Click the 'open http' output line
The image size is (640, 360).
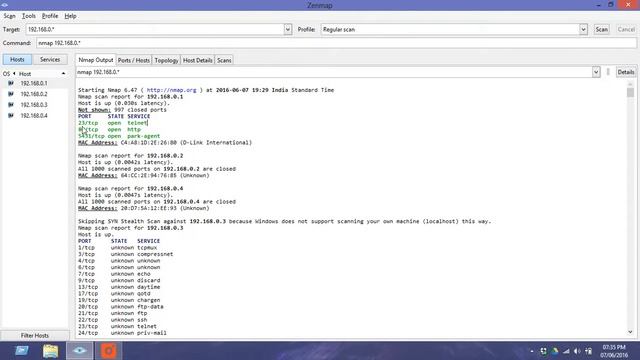click(x=109, y=129)
